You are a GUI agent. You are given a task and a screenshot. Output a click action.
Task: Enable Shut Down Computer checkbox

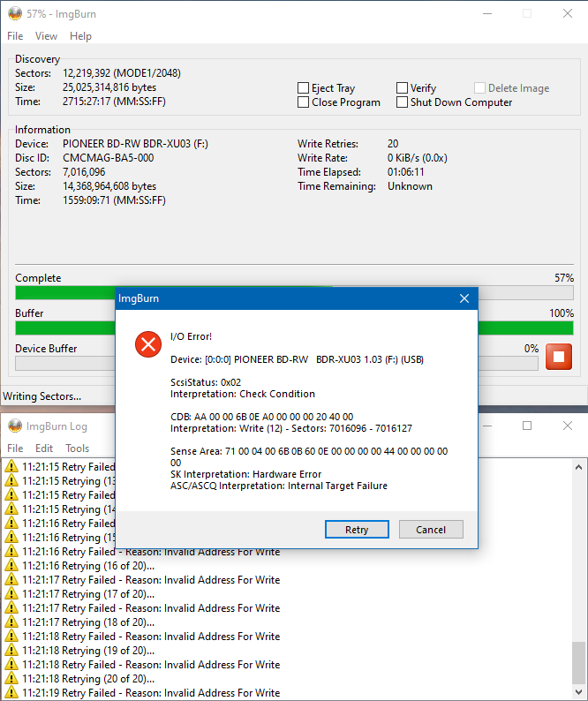click(403, 102)
